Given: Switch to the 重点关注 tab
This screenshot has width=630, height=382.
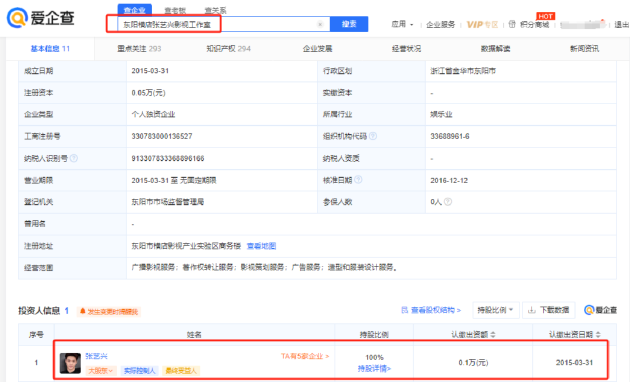Looking at the screenshot, I should pyautogui.click(x=139, y=49).
